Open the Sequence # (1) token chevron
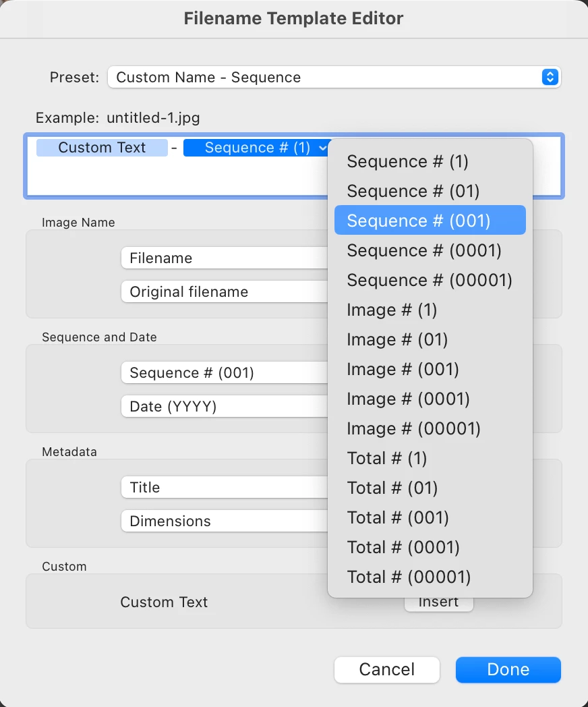 tap(323, 148)
